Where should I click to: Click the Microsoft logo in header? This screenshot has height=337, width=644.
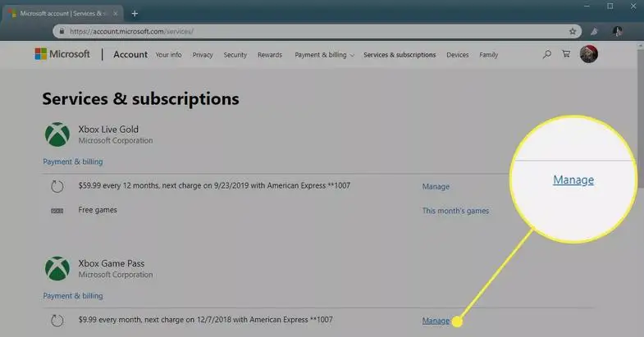coord(62,54)
